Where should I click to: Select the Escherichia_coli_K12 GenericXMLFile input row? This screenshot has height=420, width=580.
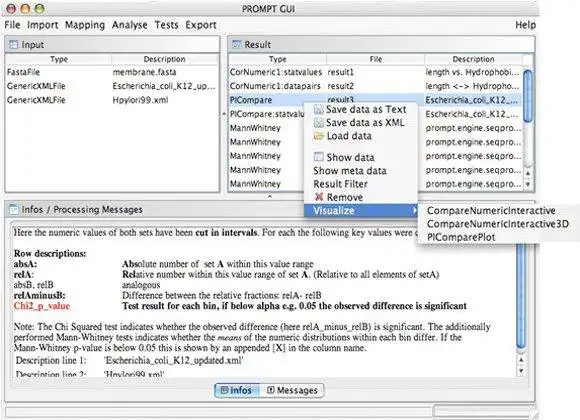pyautogui.click(x=112, y=86)
